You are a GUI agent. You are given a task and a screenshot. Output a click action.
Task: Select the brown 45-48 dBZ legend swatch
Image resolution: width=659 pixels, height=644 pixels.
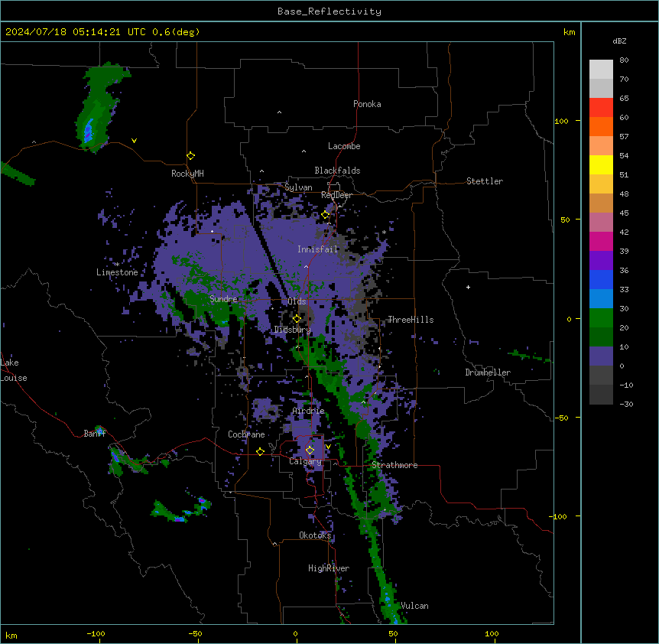(x=601, y=203)
